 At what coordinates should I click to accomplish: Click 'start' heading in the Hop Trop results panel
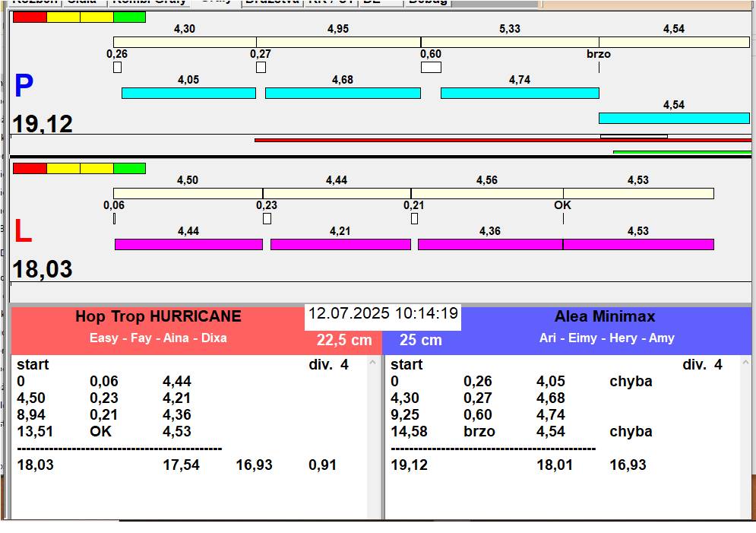[33, 365]
